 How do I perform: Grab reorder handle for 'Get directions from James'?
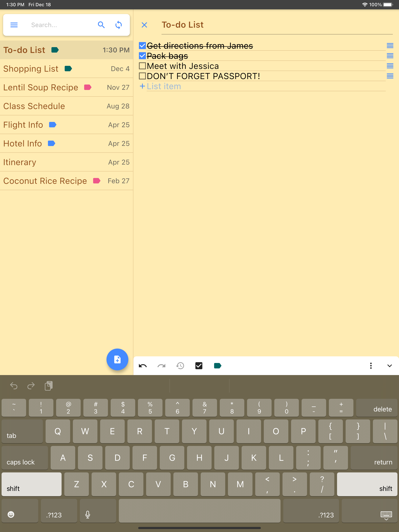(390, 45)
